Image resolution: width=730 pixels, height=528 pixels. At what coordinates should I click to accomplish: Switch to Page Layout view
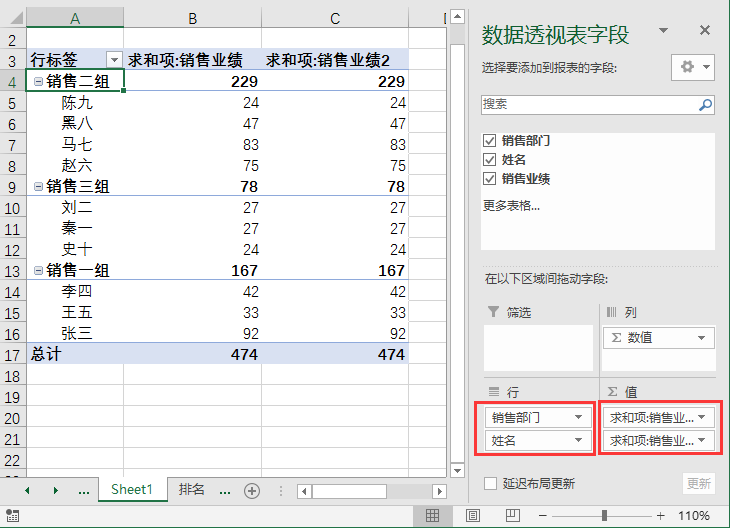pyautogui.click(x=473, y=515)
